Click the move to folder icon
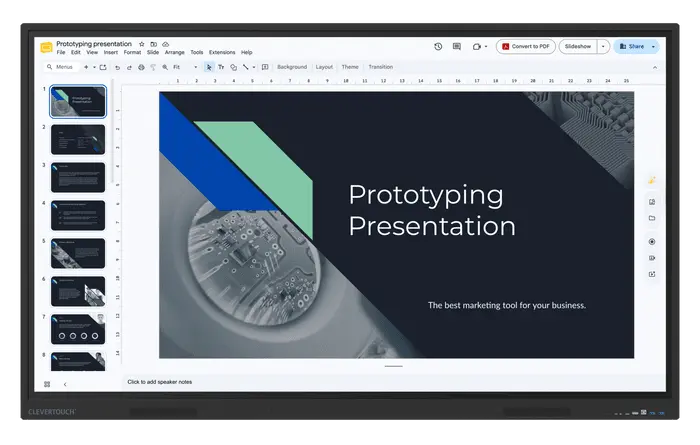 [154, 44]
